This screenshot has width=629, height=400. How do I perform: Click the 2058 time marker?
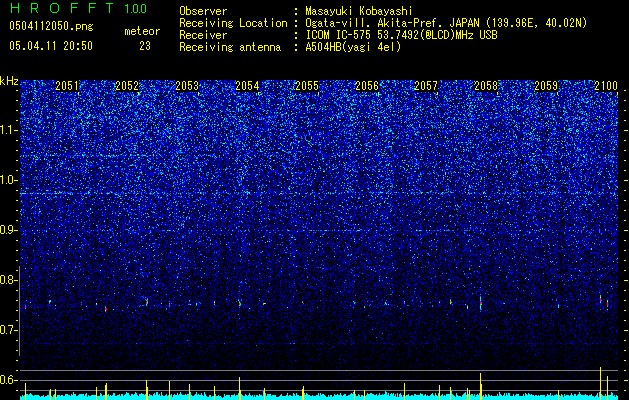click(486, 86)
